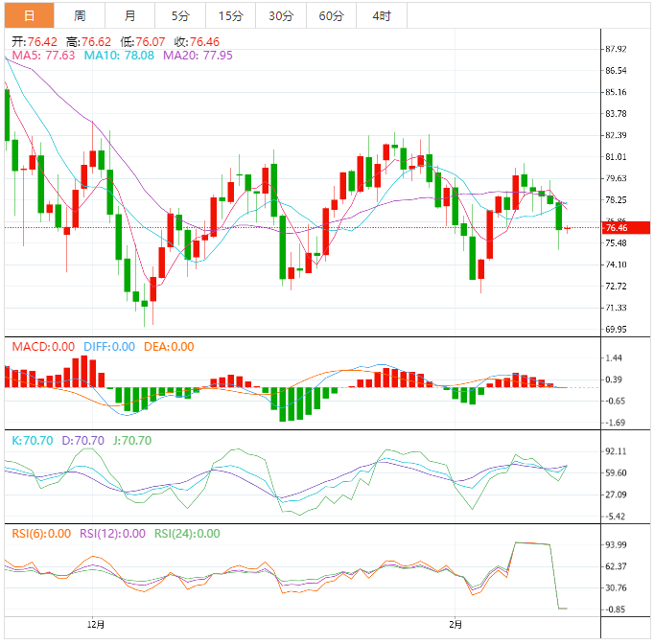Switch to the 5分 interval tab
The height and width of the screenshot is (644, 654).
(x=180, y=16)
